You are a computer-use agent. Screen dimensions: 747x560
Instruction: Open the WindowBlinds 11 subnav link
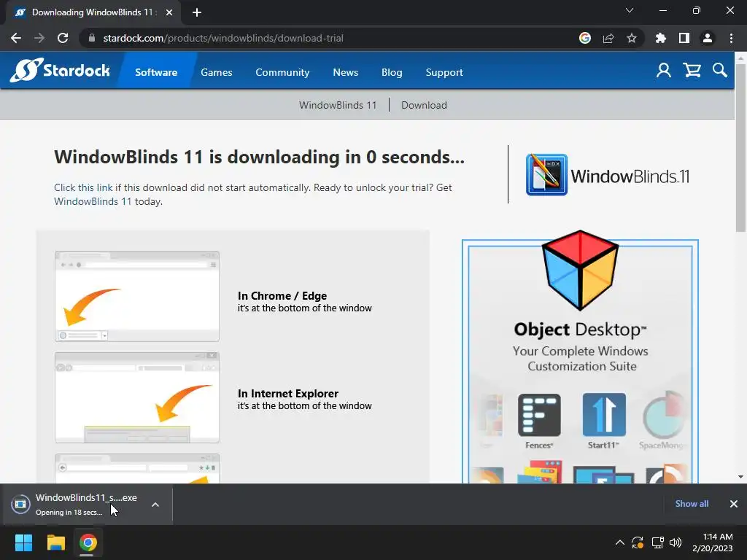[338, 105]
